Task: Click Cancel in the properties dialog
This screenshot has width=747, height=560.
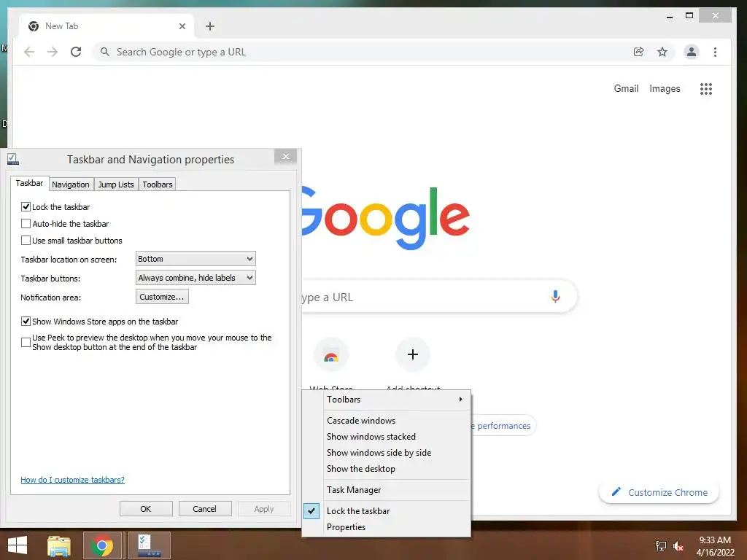Action: (x=205, y=508)
